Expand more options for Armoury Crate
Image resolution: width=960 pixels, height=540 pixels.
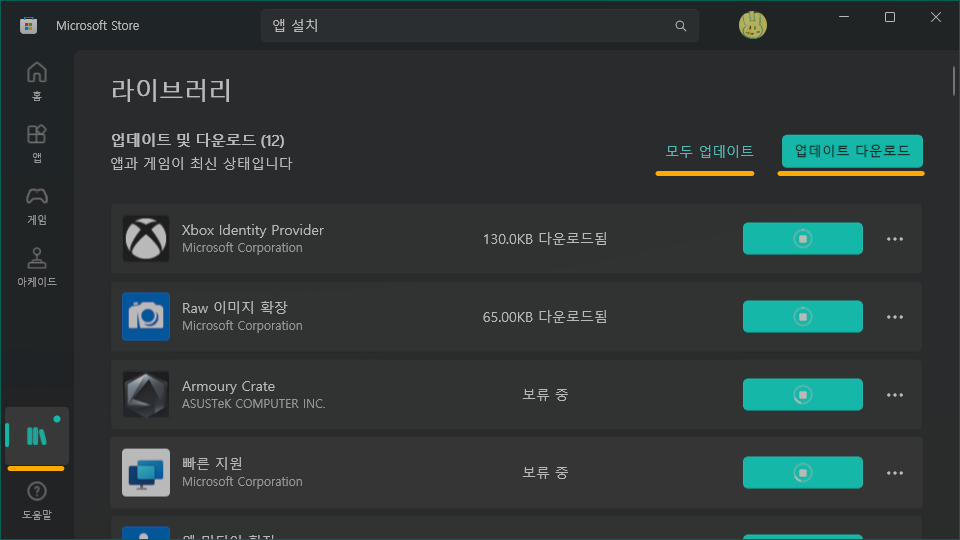point(895,395)
